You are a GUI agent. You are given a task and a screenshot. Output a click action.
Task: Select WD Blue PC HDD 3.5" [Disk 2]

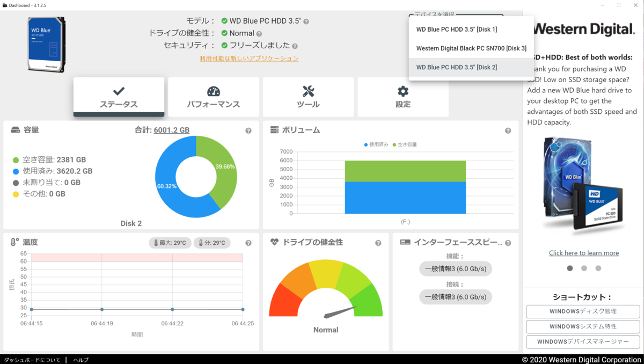tap(471, 67)
